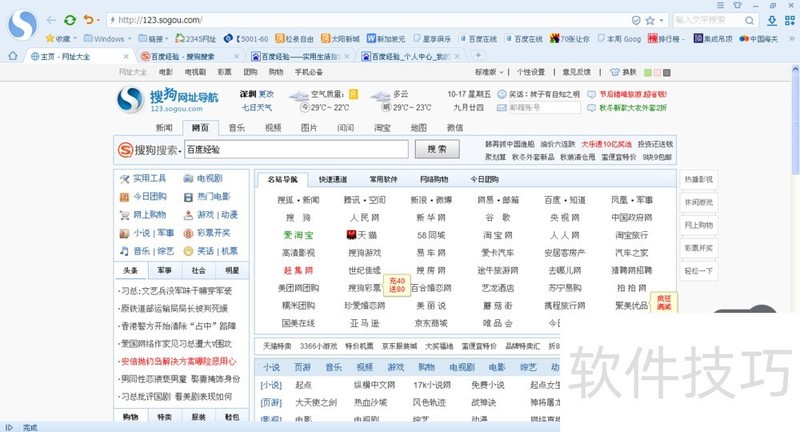The image size is (800, 432).
Task: Open the new tab plus button
Action: 478,56
